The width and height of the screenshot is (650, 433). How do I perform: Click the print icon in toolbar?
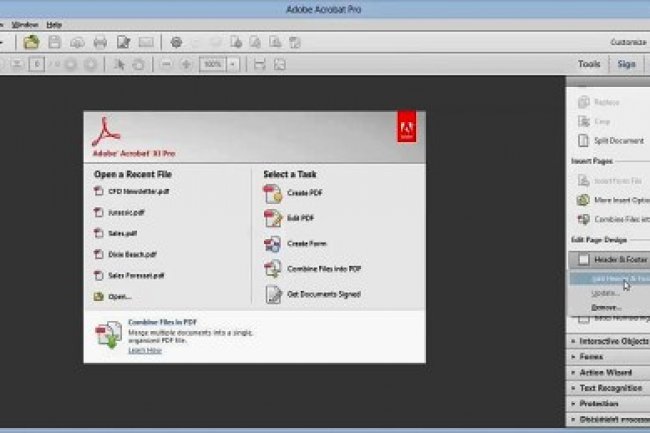coord(100,42)
